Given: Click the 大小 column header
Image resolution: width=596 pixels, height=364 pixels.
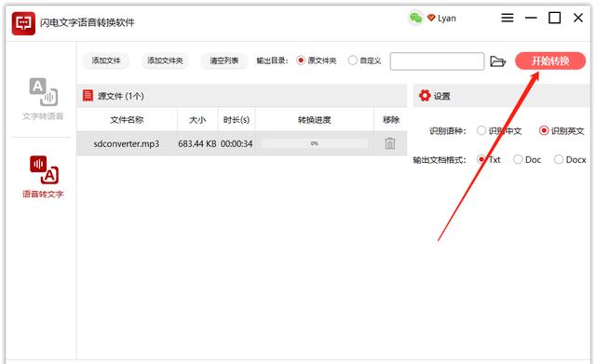Looking at the screenshot, I should (x=197, y=120).
